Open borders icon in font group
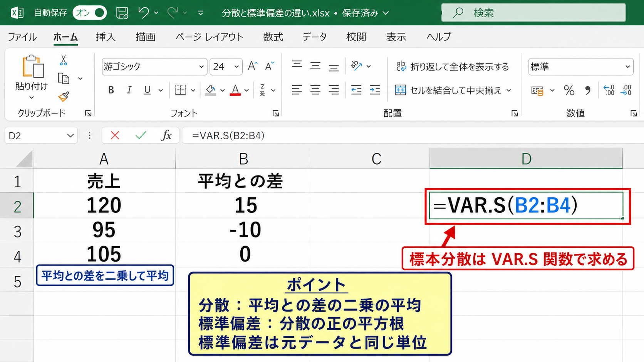The height and width of the screenshot is (362, 644). [x=180, y=90]
